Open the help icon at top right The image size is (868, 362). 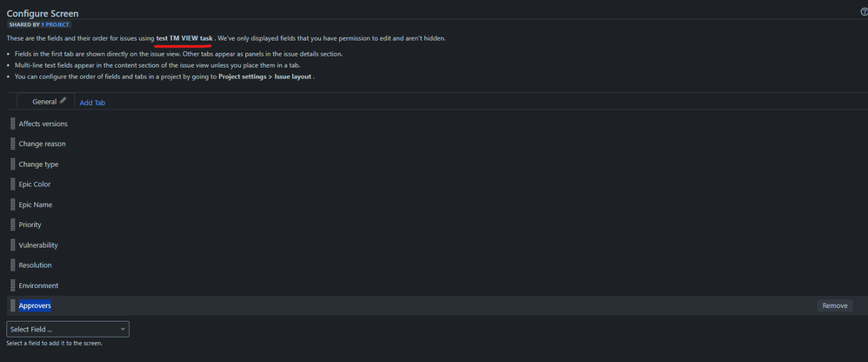click(865, 11)
